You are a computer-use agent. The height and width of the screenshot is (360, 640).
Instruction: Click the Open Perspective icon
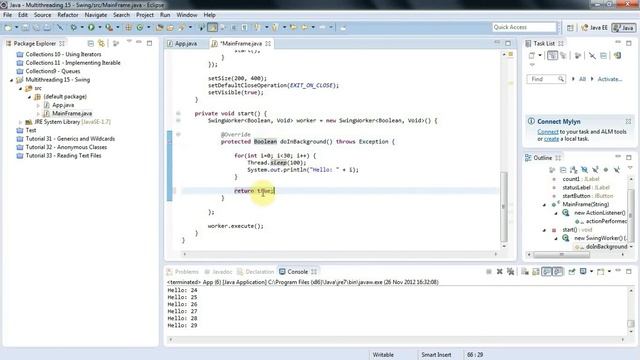click(570, 27)
